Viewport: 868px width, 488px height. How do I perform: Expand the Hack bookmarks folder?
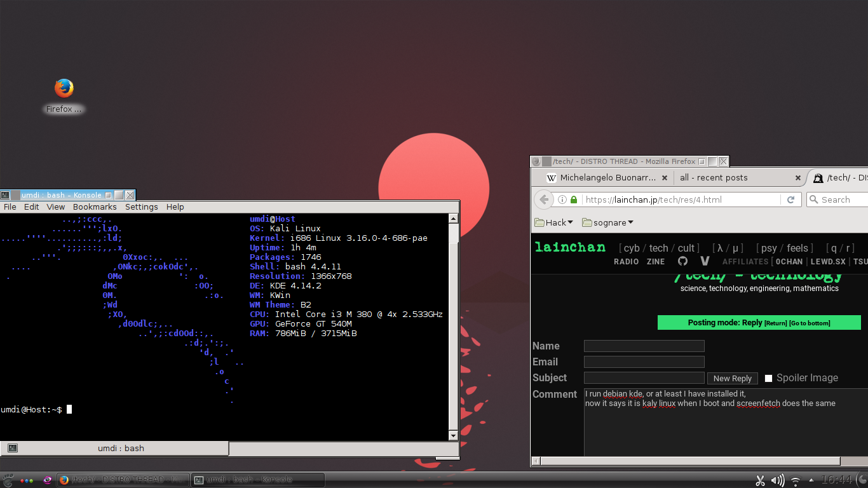pyautogui.click(x=554, y=222)
